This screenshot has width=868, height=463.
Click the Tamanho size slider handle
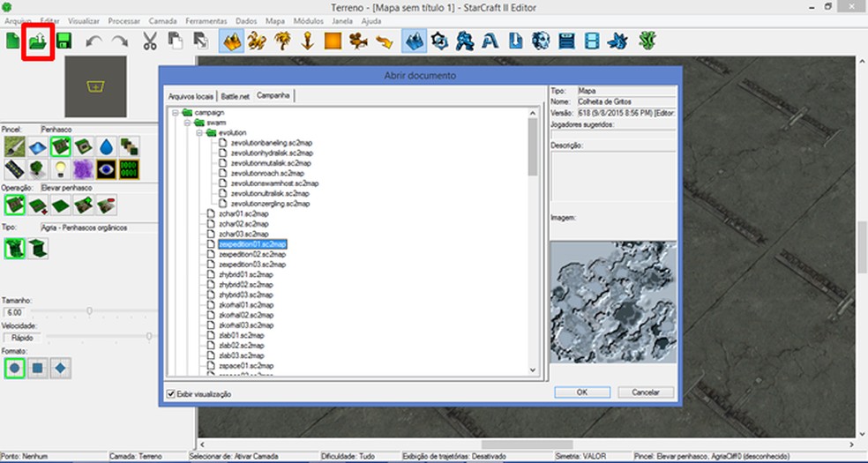pyautogui.click(x=89, y=311)
